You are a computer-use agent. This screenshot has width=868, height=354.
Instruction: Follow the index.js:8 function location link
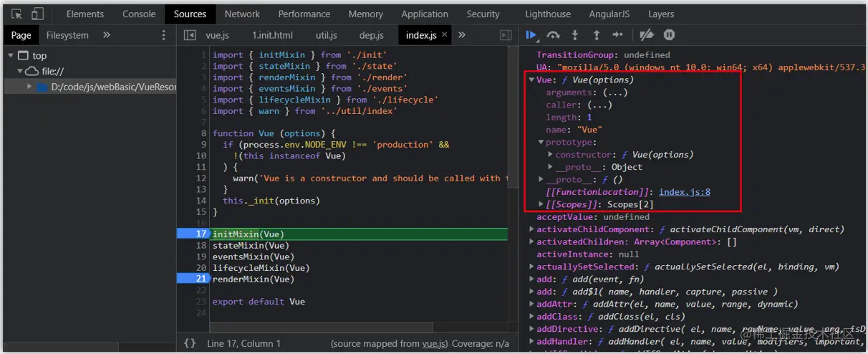pyautogui.click(x=685, y=192)
